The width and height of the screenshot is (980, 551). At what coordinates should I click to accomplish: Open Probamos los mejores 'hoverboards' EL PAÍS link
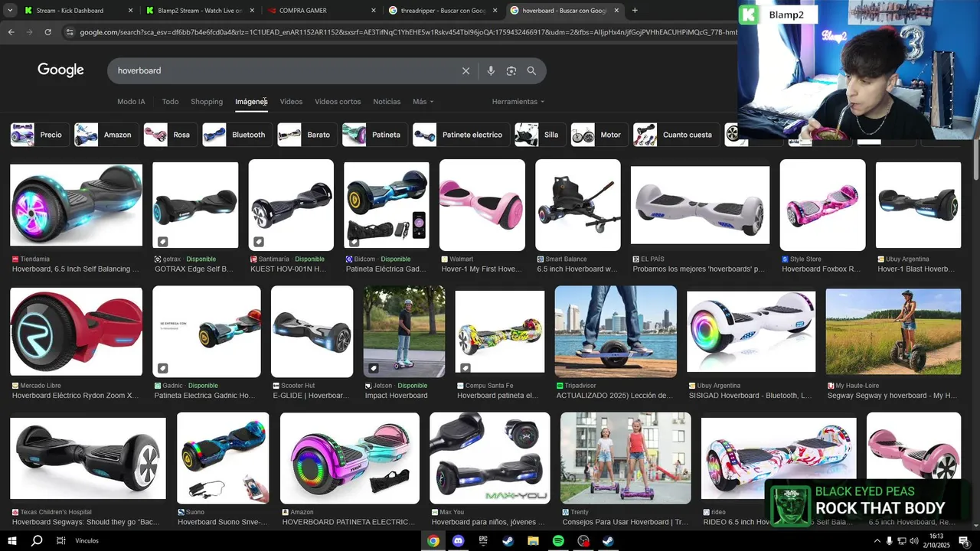point(698,269)
